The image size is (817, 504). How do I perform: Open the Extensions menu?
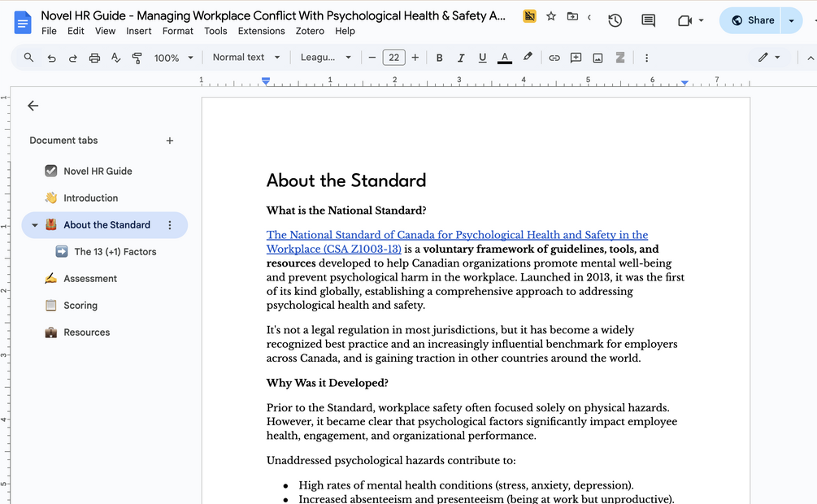point(262,31)
